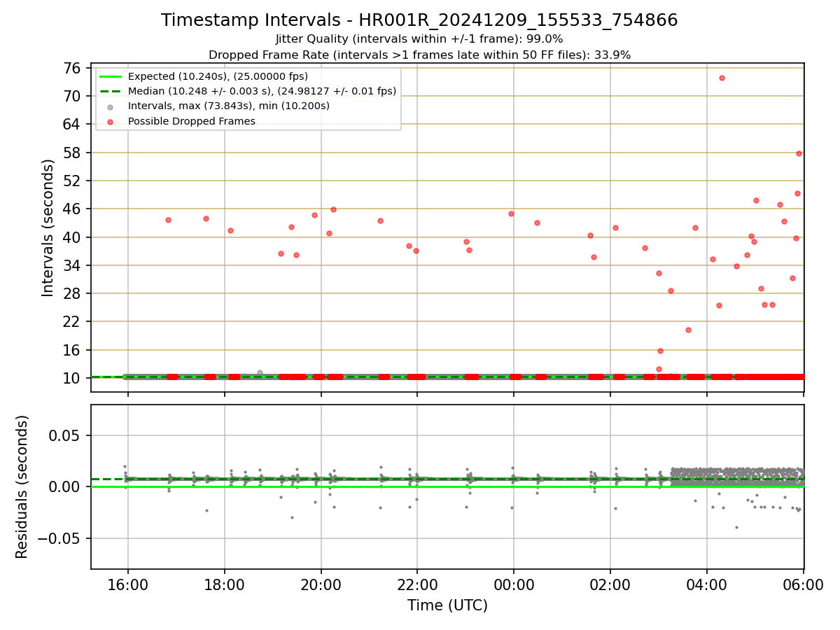
Task: Click the x-axis tick label "04:00"
Action: (x=707, y=585)
